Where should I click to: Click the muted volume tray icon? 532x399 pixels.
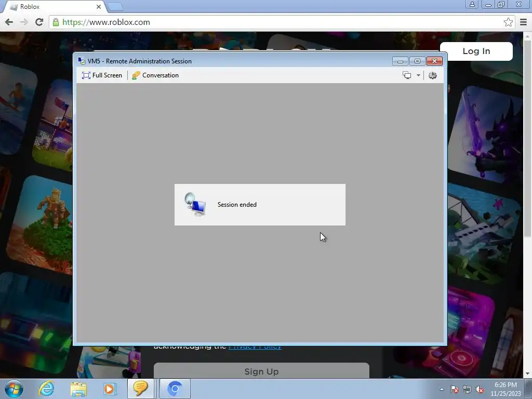pos(480,389)
